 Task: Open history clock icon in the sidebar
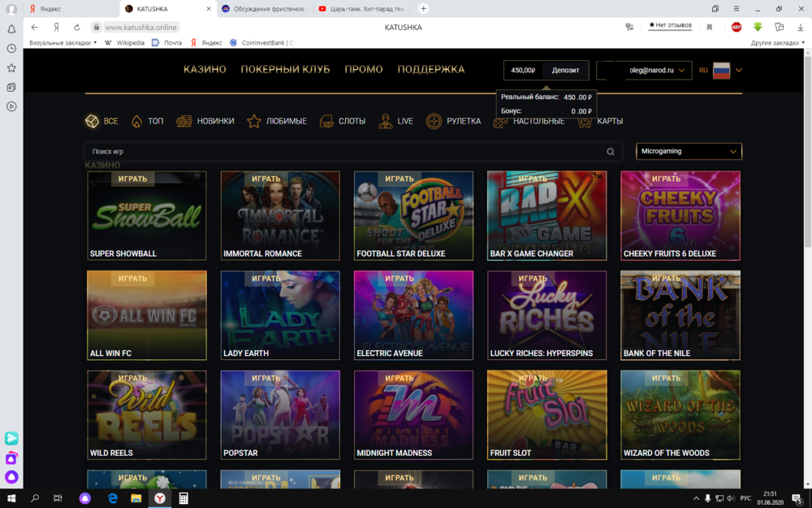point(11,48)
